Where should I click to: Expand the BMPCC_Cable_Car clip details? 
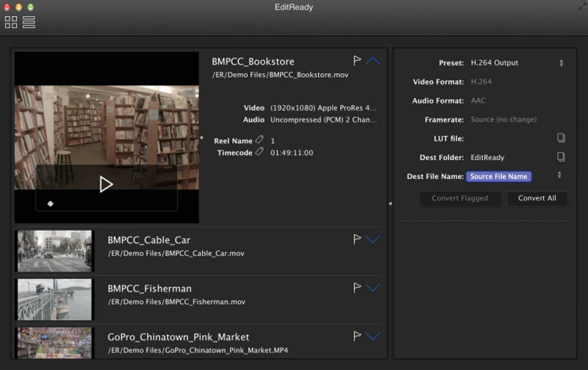(373, 239)
